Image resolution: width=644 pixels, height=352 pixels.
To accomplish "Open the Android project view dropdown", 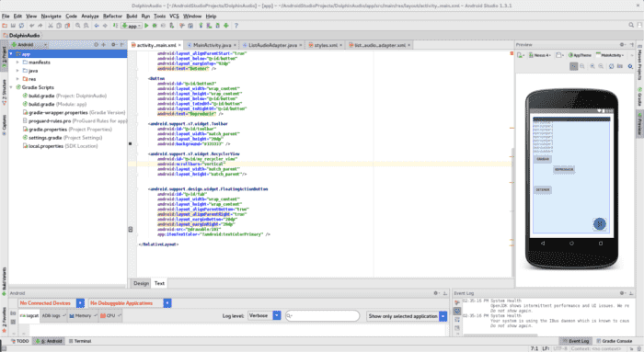I will click(x=29, y=45).
